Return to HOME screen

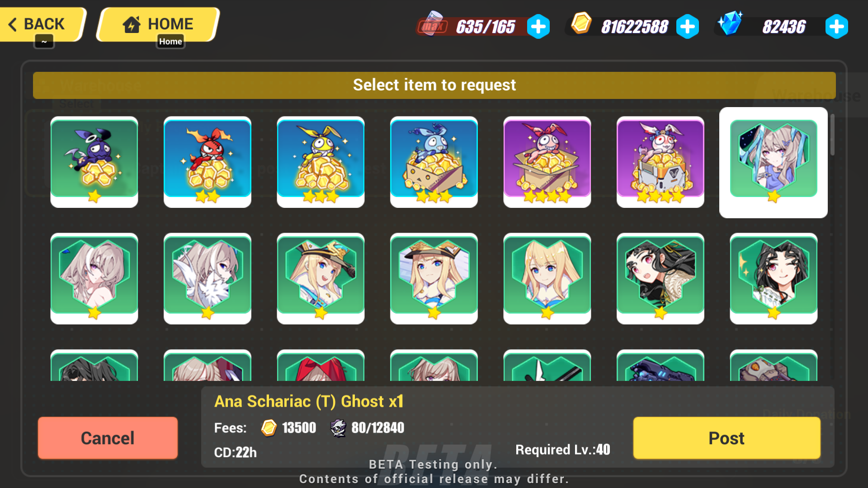pyautogui.click(x=158, y=24)
